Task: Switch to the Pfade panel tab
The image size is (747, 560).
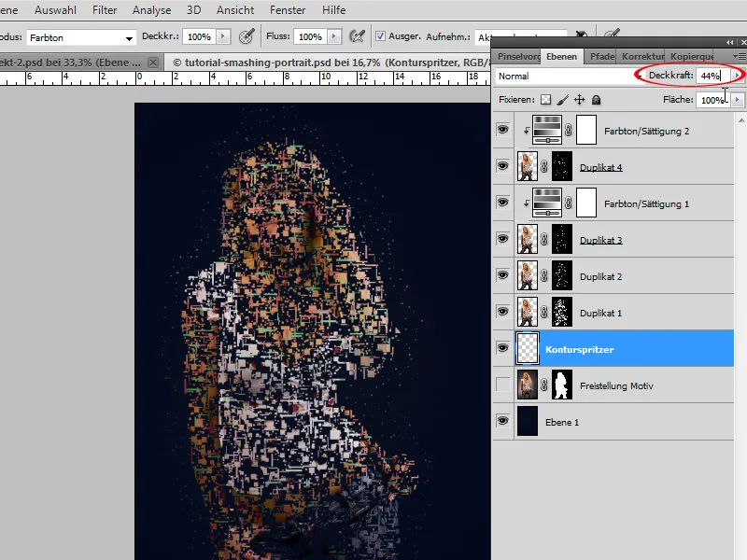Action: [601, 57]
